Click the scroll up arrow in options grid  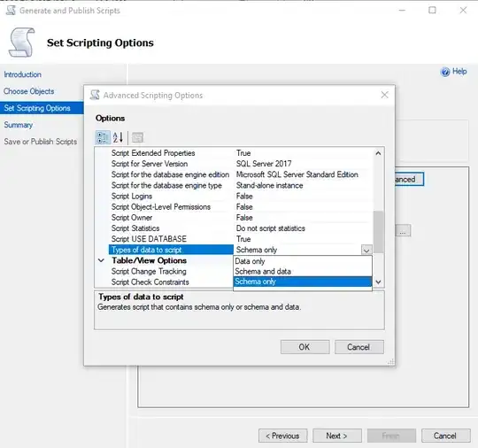(378, 153)
